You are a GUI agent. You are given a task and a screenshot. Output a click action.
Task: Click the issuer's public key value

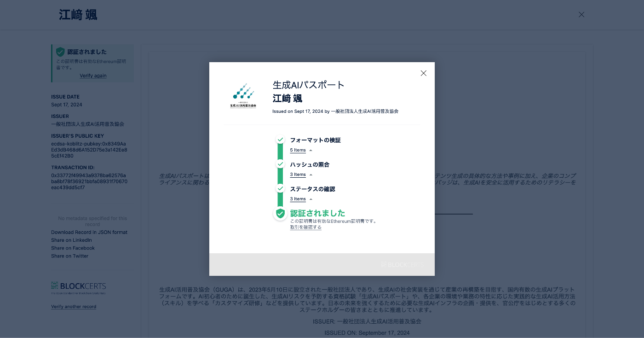[89, 150]
